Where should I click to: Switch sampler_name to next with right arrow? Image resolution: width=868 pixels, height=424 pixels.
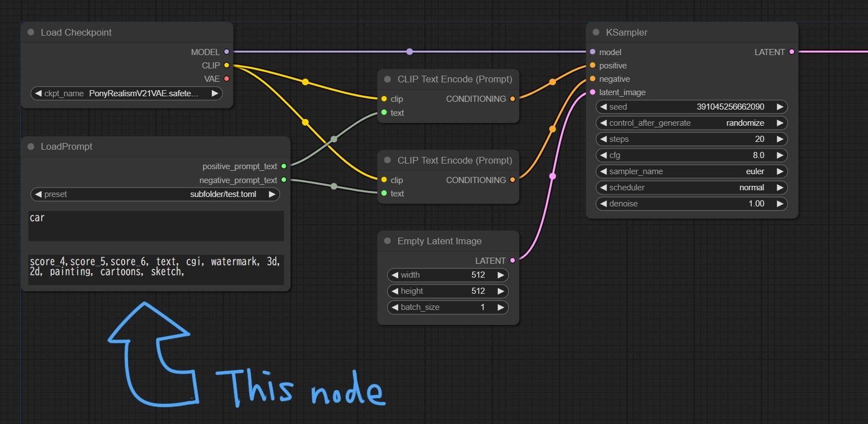click(780, 171)
